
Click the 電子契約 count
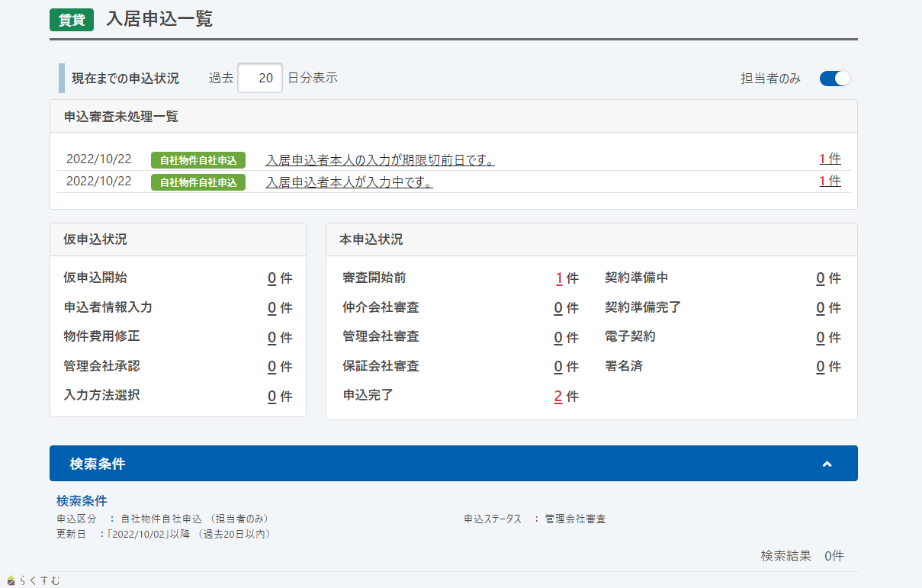click(x=821, y=337)
